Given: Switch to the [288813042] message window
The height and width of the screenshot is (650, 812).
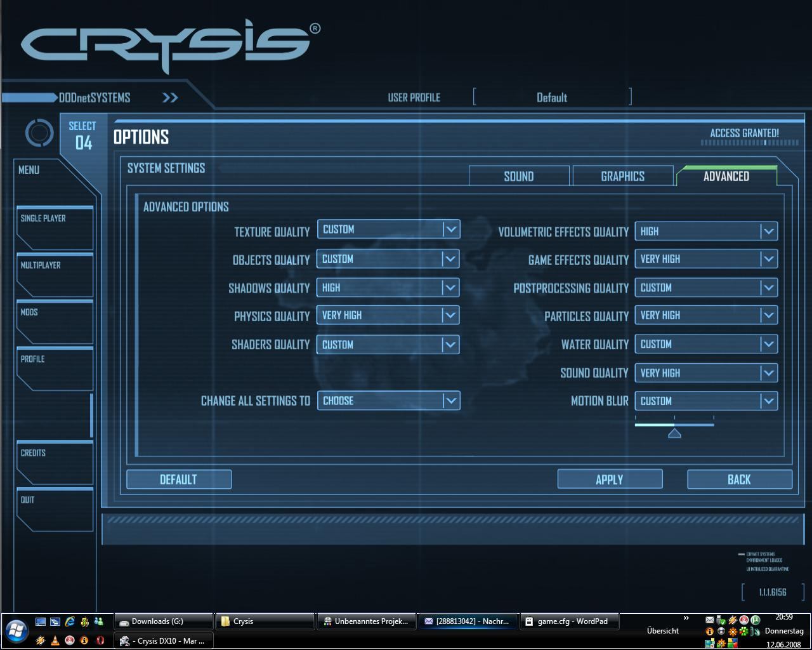Looking at the screenshot, I should [x=468, y=621].
